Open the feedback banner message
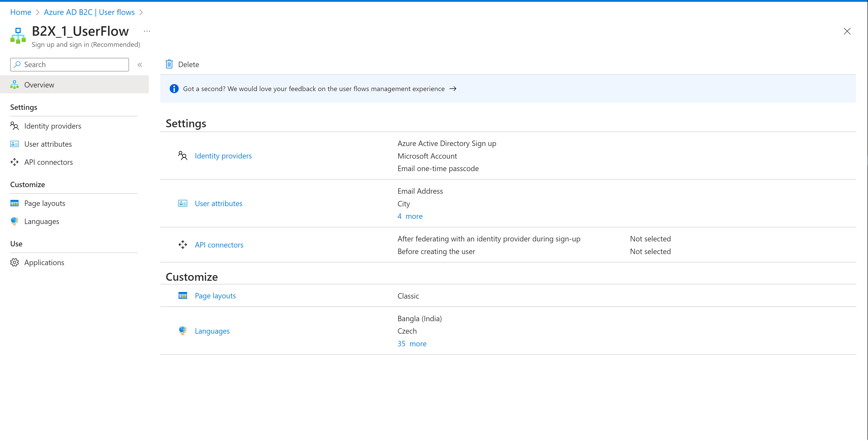The image size is (868, 441). 314,89
